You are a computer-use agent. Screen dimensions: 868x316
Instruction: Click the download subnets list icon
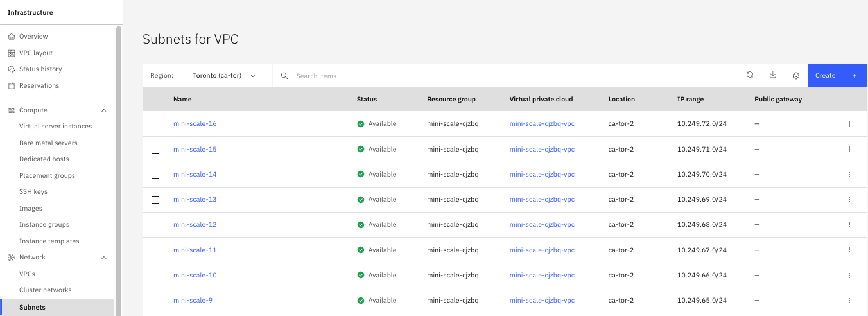coord(773,75)
